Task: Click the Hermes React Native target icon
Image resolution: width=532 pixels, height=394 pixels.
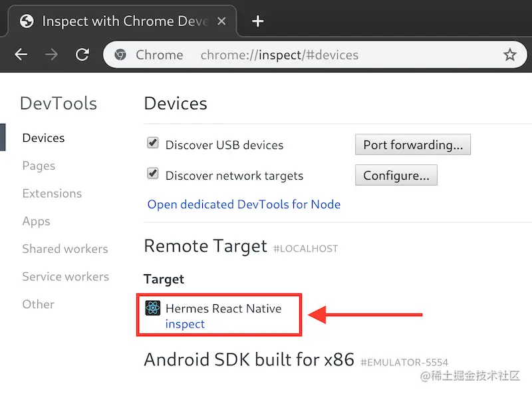Action: tap(152, 308)
